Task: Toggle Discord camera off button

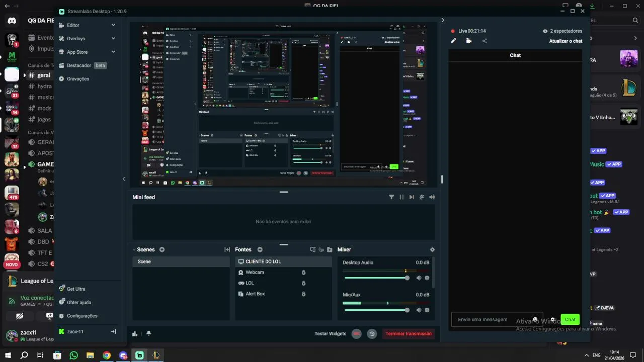Action: [20, 316]
